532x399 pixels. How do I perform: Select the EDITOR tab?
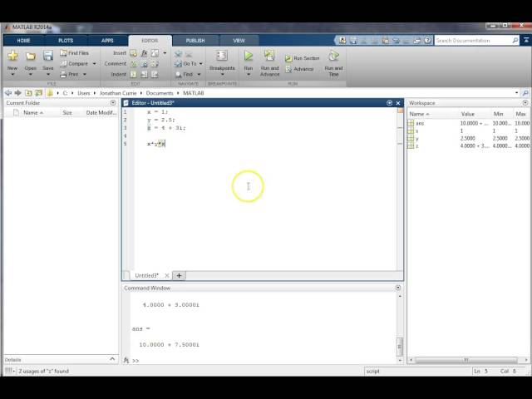[x=150, y=41]
